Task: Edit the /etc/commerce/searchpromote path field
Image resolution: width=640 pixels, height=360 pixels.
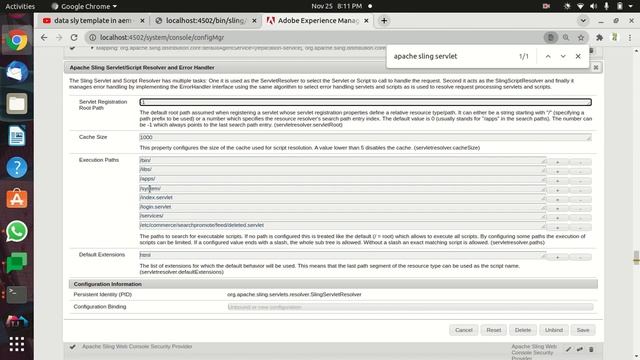Action: coord(343,225)
